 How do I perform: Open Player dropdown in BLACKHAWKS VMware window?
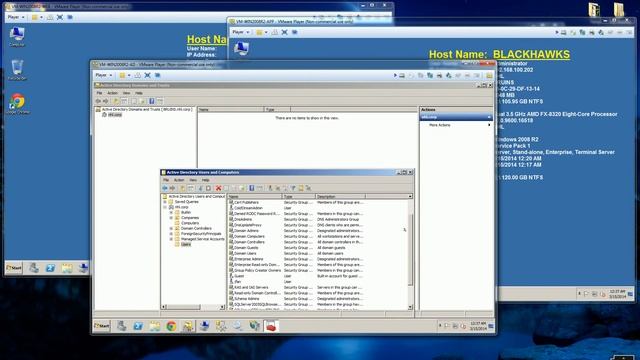[x=241, y=32]
